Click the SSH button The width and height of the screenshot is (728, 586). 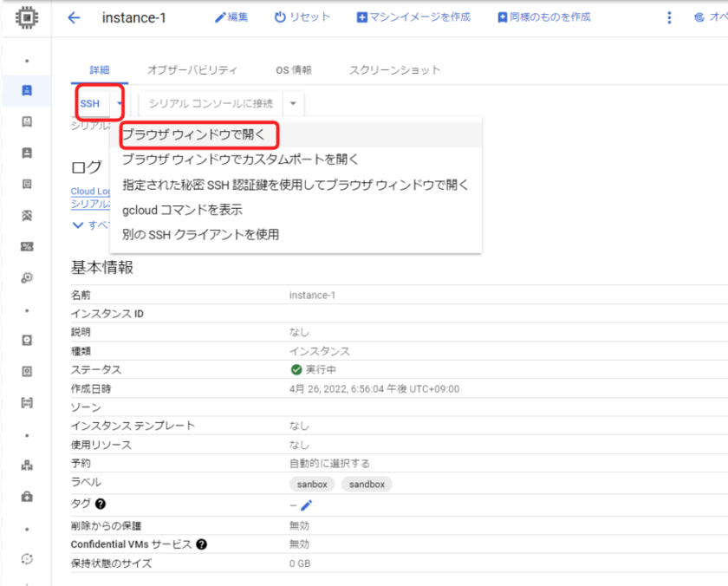pyautogui.click(x=90, y=103)
